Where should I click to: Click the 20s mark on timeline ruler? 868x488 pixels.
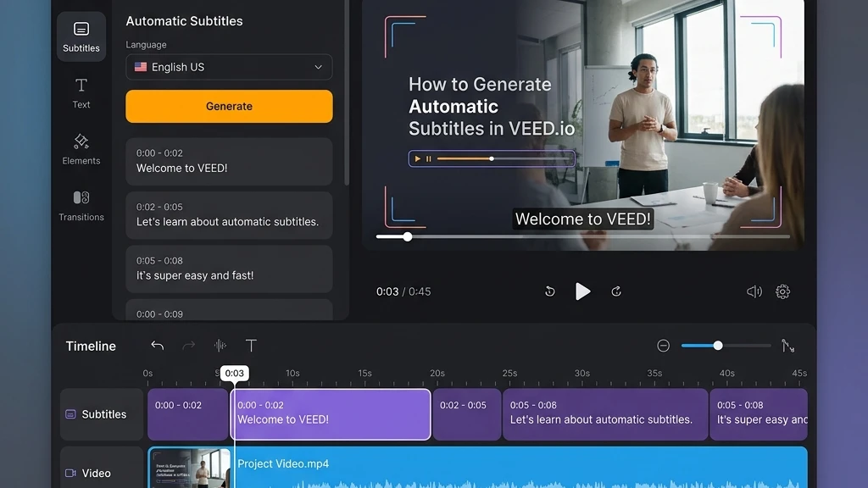click(x=437, y=374)
